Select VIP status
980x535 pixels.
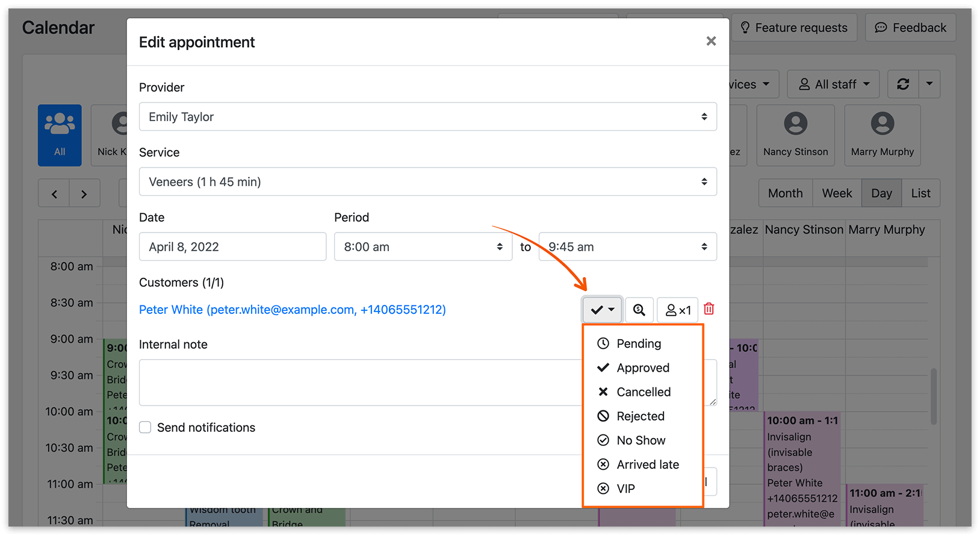643,488
